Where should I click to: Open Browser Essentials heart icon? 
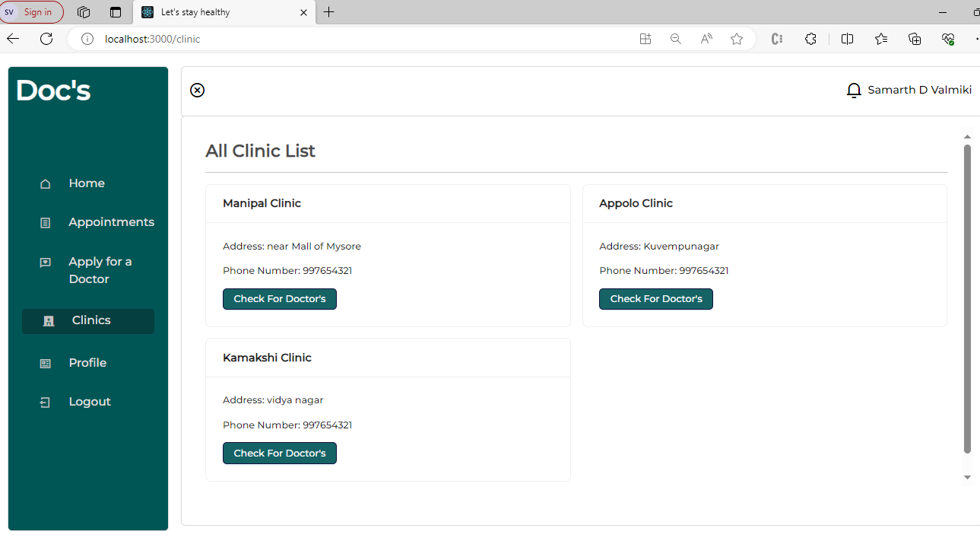pyautogui.click(x=947, y=38)
